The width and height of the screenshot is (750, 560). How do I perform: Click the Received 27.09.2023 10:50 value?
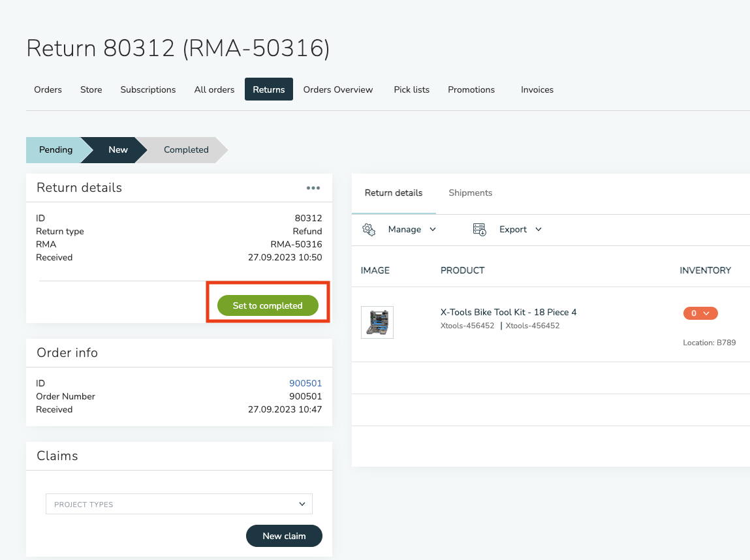click(x=285, y=257)
